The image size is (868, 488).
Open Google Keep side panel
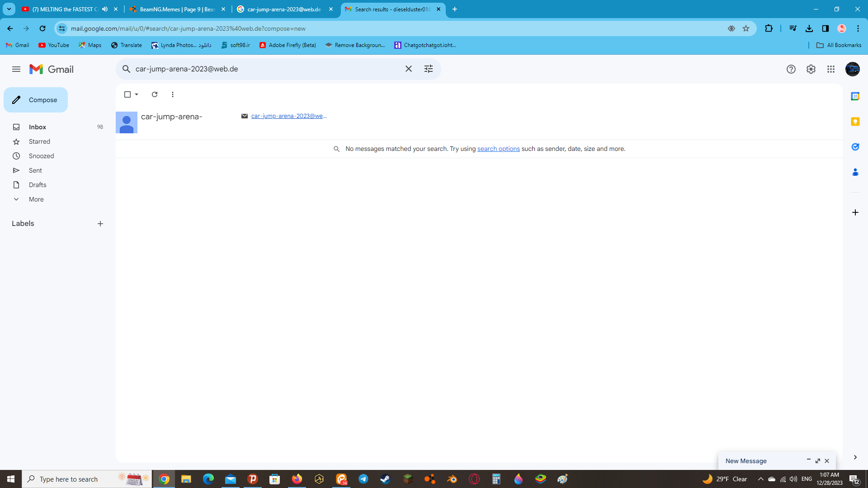pos(855,122)
